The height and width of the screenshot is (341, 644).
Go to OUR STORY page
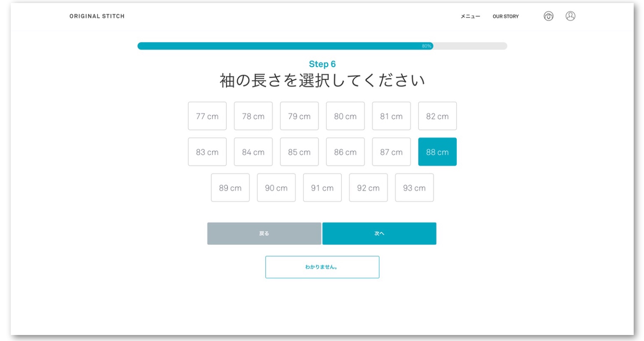click(x=505, y=16)
